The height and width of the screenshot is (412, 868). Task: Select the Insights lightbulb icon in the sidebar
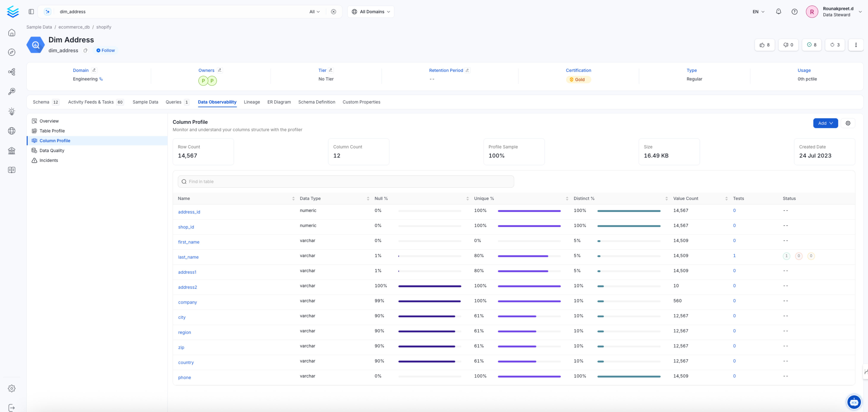(x=11, y=111)
